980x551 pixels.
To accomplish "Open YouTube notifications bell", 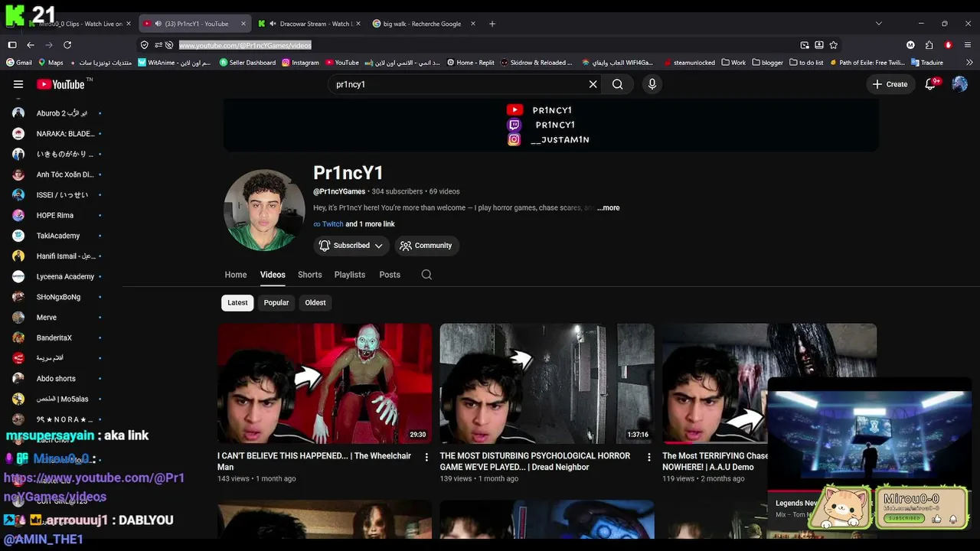I will [931, 84].
